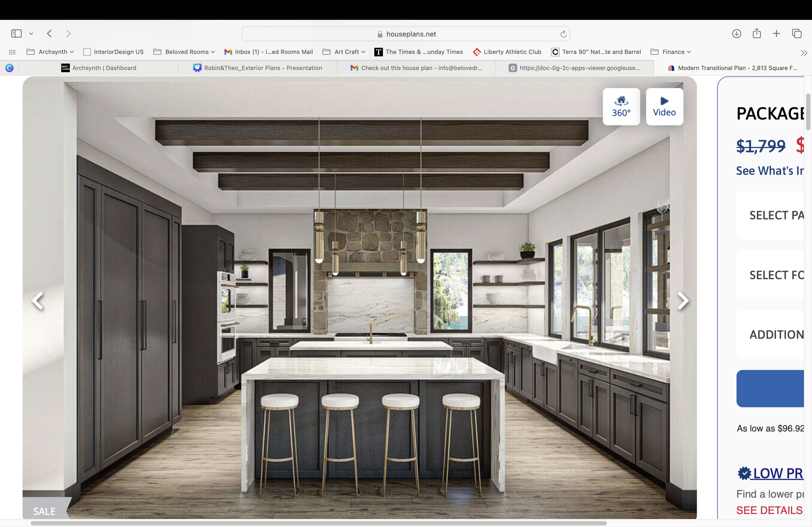Click the horizontal page scrollbar
Viewport: 812px width, 527px height.
coord(318,523)
